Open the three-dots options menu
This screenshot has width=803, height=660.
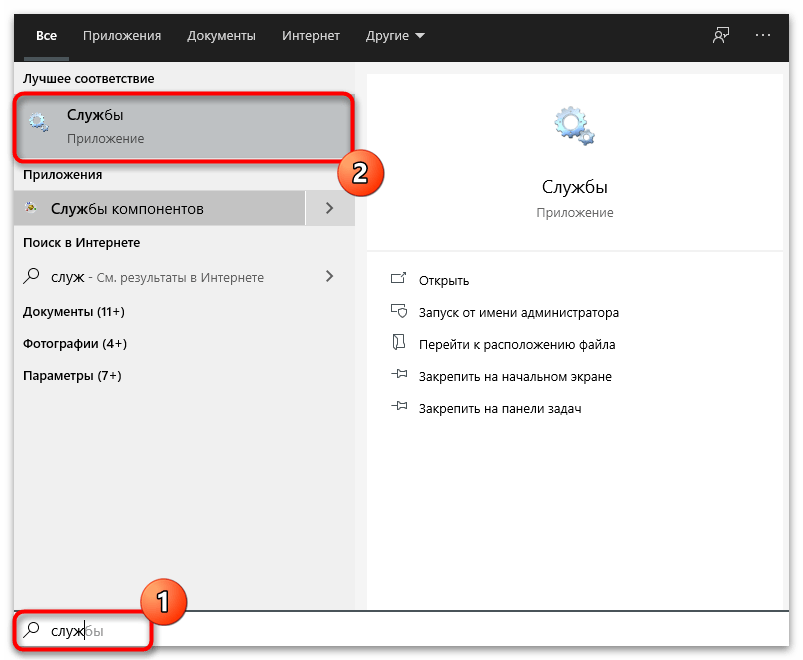point(763,35)
